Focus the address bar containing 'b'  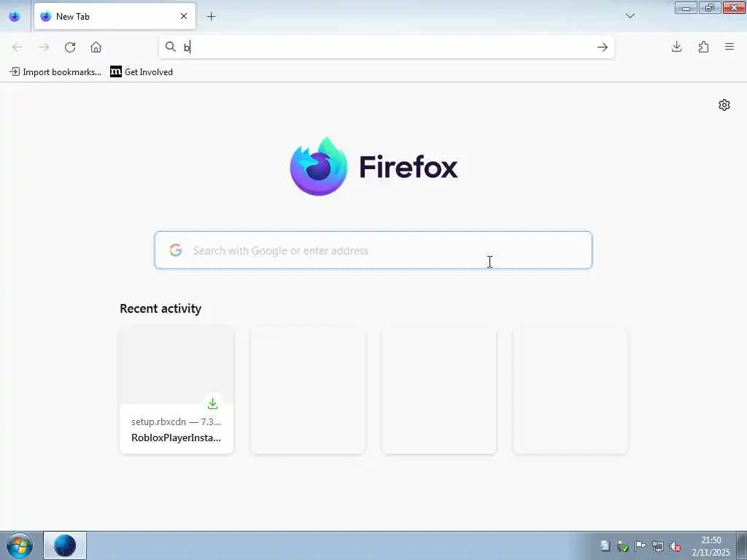point(386,47)
